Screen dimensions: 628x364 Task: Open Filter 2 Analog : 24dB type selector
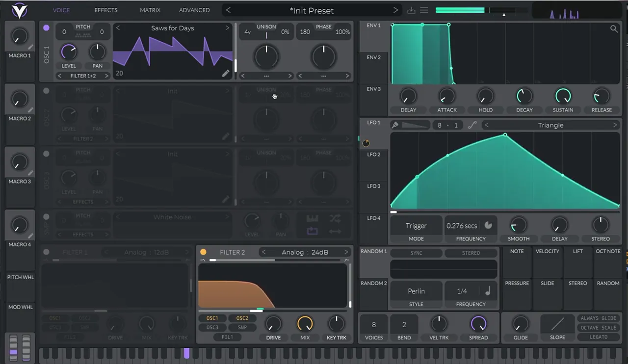(305, 252)
